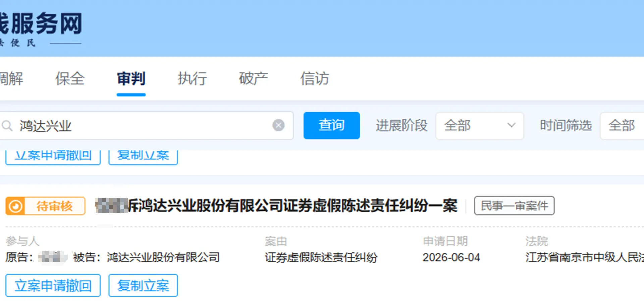The width and height of the screenshot is (644, 304).
Task: Click the application date 2026-06-04
Action: [451, 257]
